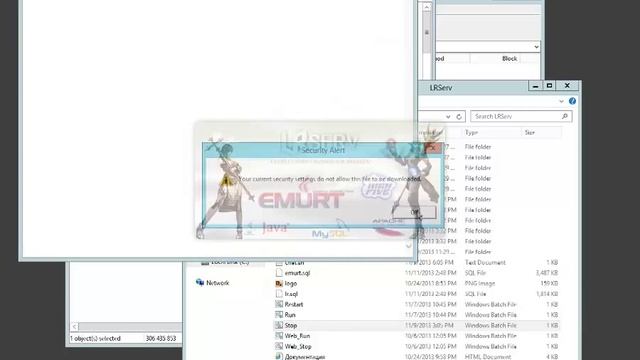Click the lr.sql file icon

(279, 294)
